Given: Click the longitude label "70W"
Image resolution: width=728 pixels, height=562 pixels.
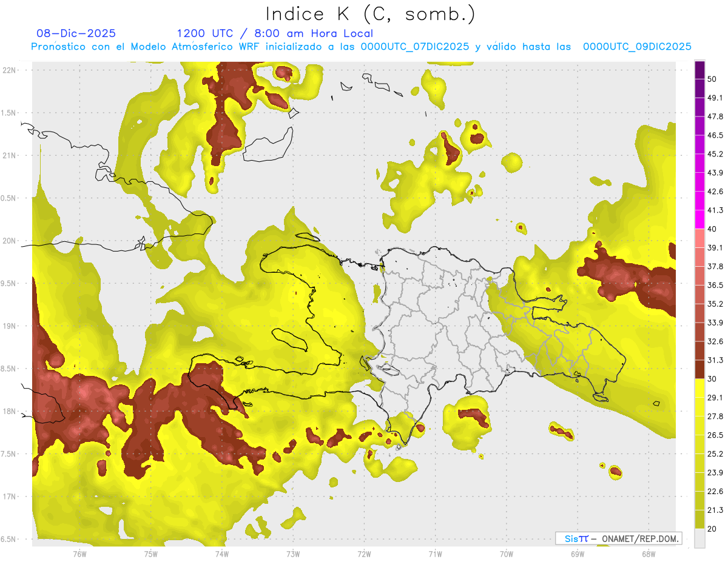Looking at the screenshot, I should point(506,553).
